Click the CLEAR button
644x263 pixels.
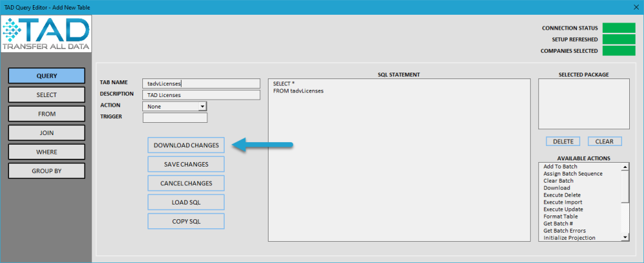click(x=605, y=141)
